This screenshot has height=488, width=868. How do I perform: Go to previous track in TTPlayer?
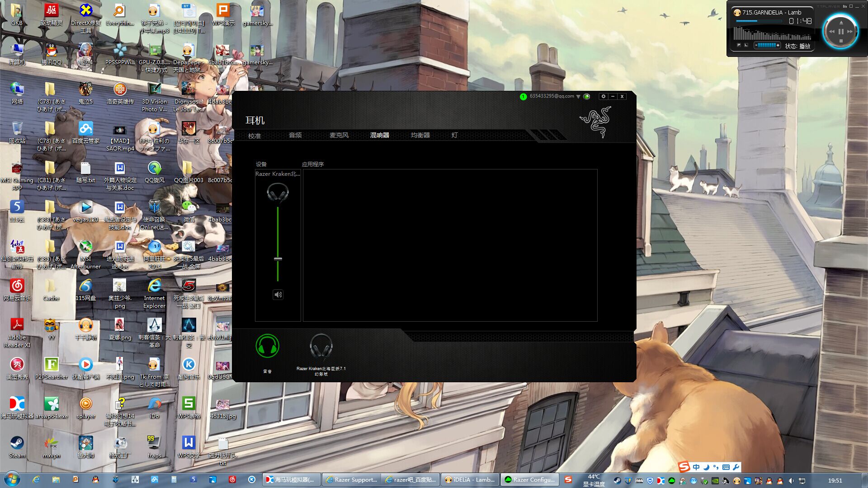831,32
